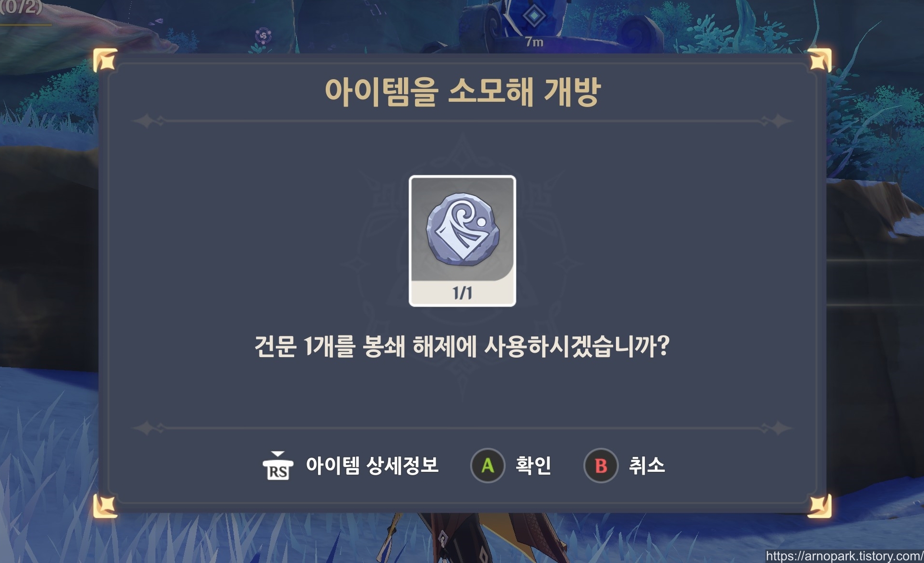924x563 pixels.
Task: Click the bottom-left golden corner ornament
Action: [105, 506]
